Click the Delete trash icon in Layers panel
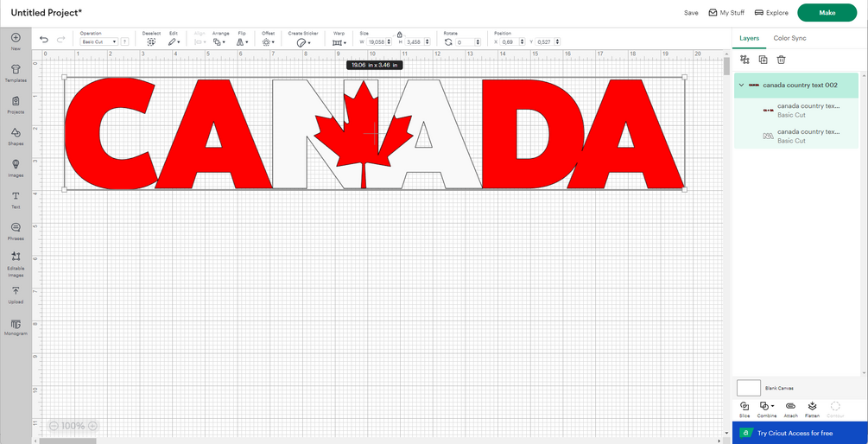Image resolution: width=868 pixels, height=444 pixels. pyautogui.click(x=781, y=60)
